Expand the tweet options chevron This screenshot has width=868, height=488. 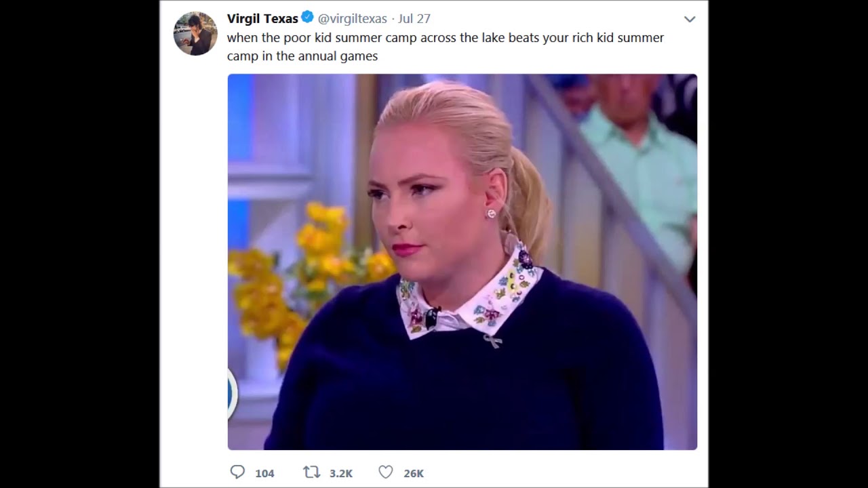coord(690,19)
